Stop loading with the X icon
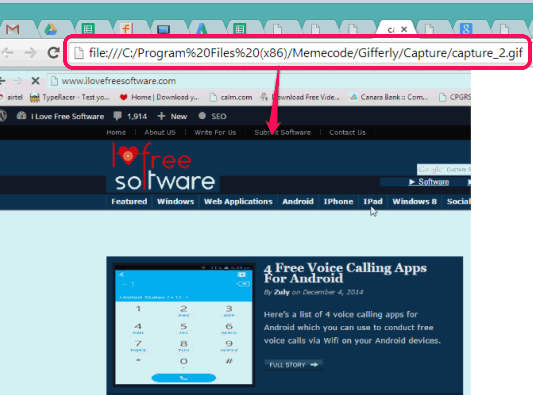 click(35, 81)
